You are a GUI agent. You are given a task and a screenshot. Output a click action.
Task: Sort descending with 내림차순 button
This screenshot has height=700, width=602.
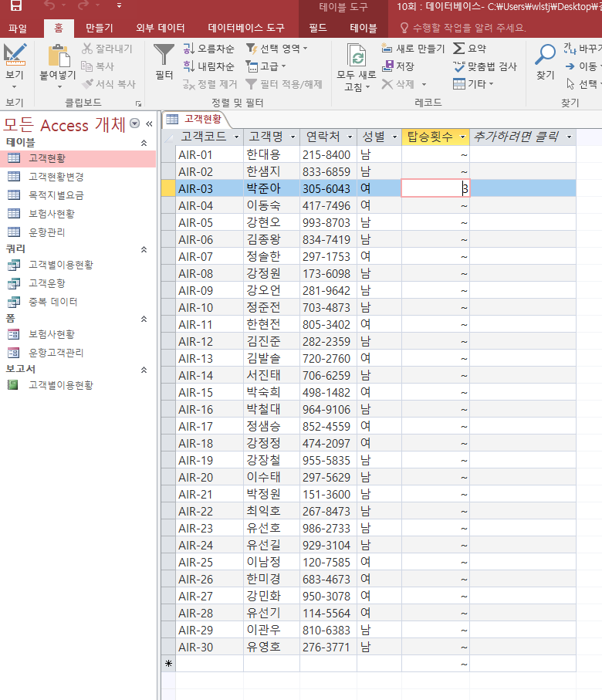tap(208, 66)
